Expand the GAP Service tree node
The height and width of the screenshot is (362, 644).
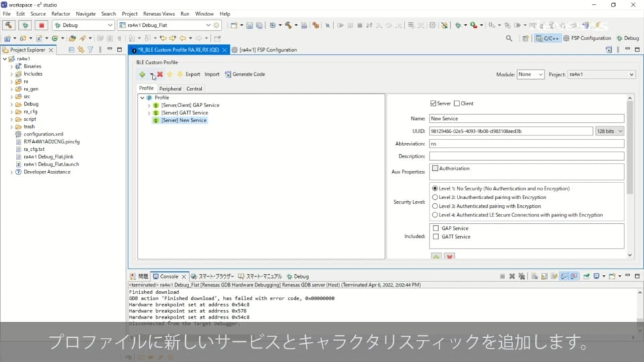coord(149,105)
